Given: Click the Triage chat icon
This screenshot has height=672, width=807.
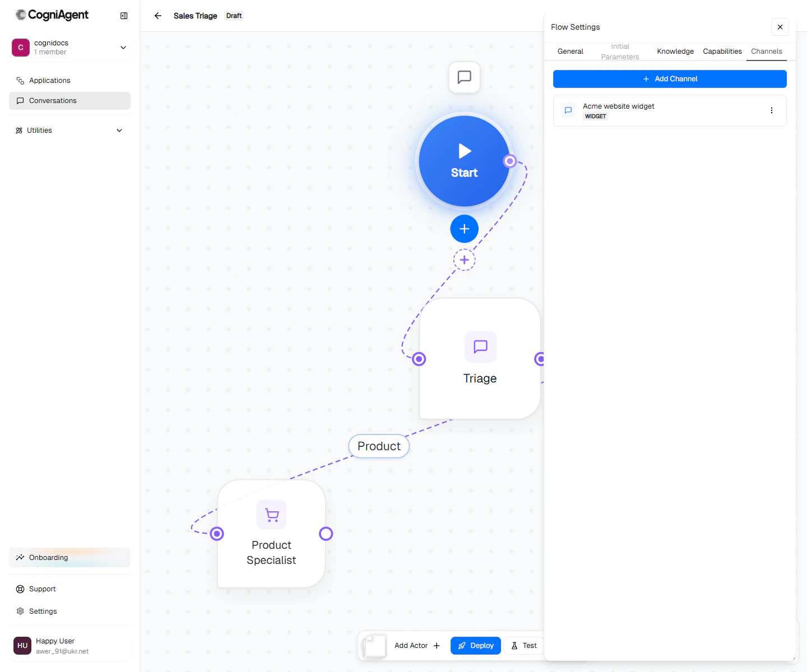Looking at the screenshot, I should click(x=481, y=347).
